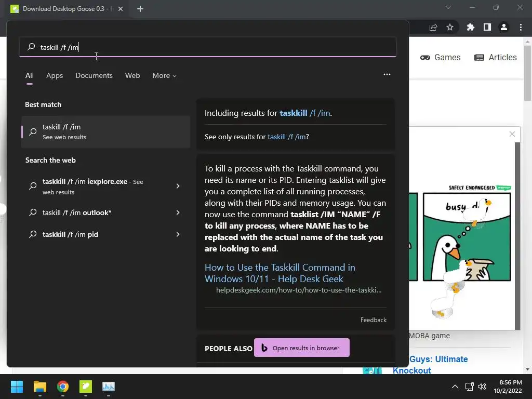The height and width of the screenshot is (399, 532).
Task: Open File Explorer from the taskbar
Action: tap(39, 387)
